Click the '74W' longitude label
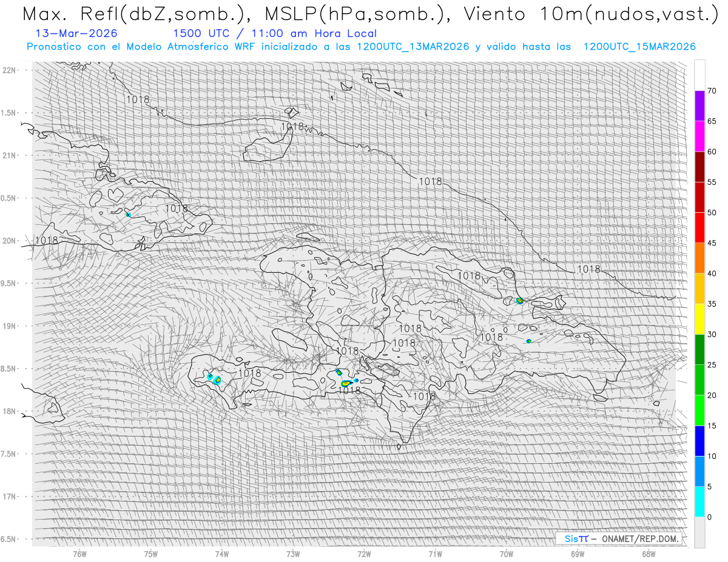 point(221,554)
